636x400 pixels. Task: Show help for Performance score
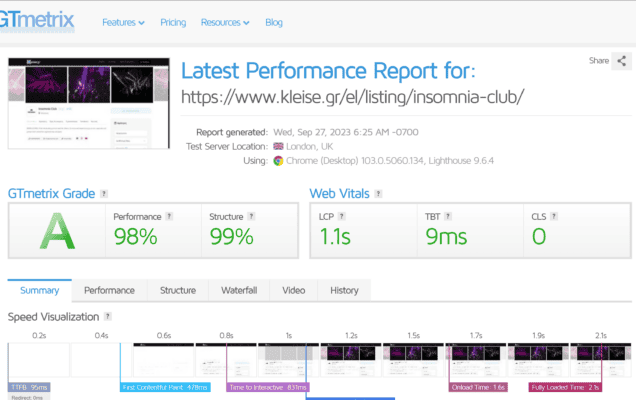point(169,216)
